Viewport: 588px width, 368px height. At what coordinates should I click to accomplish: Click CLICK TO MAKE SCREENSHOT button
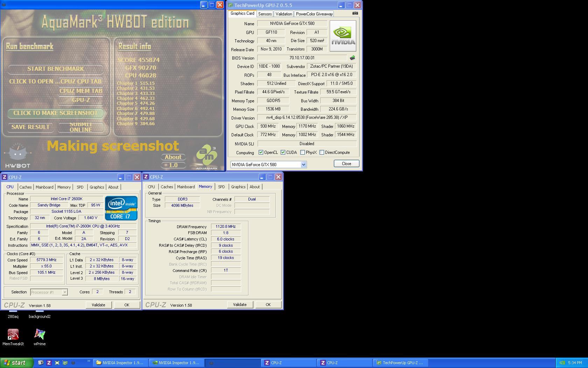tap(56, 113)
